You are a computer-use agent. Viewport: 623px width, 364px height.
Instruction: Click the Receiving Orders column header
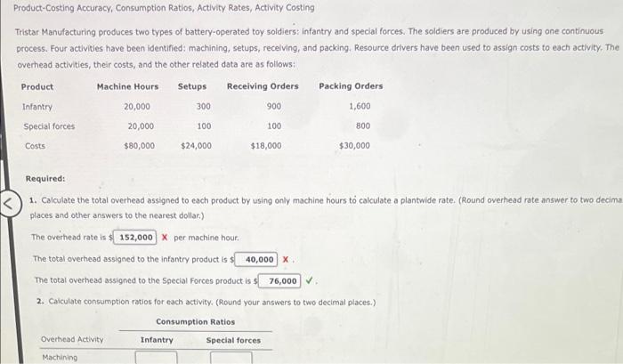coord(263,86)
